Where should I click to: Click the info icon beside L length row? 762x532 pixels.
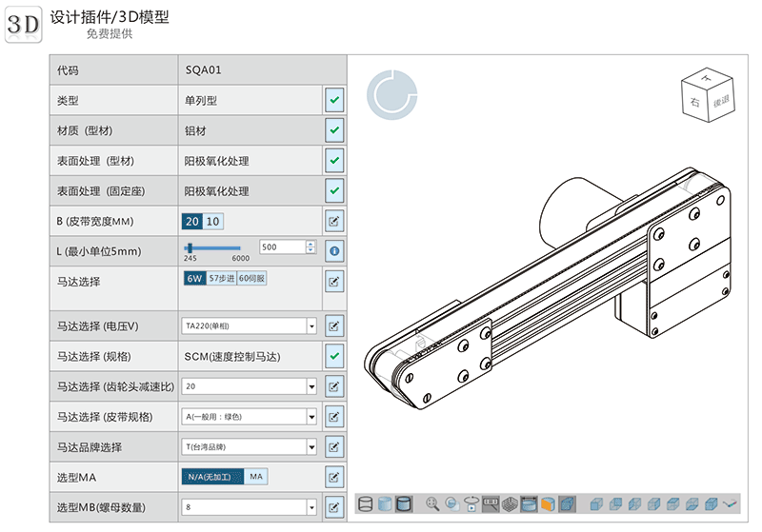[334, 251]
